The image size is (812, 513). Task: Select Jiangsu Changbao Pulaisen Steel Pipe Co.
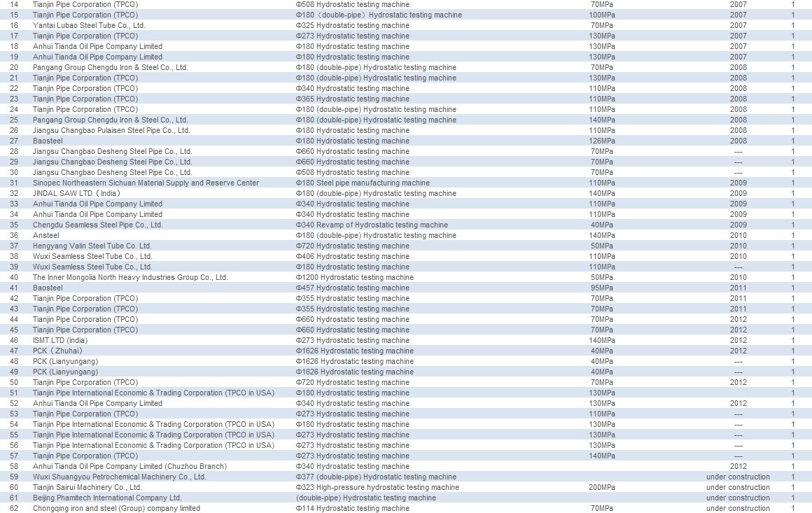coord(111,130)
